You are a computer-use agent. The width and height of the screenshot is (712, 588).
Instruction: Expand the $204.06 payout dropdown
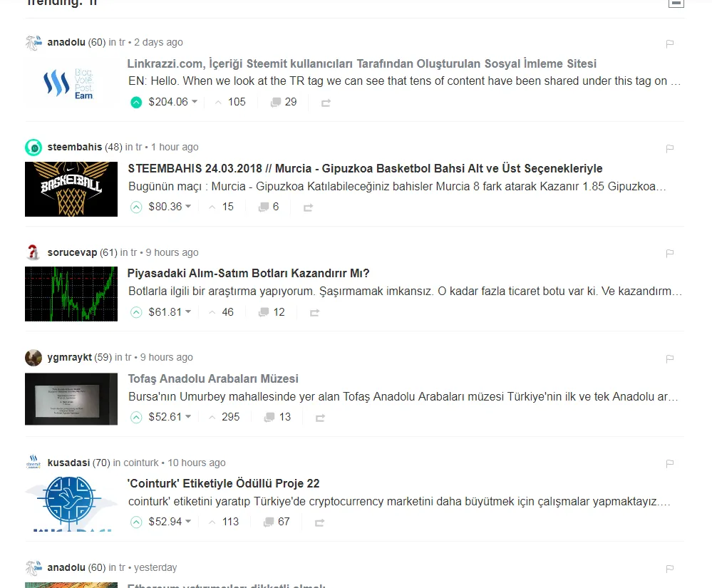(x=173, y=102)
